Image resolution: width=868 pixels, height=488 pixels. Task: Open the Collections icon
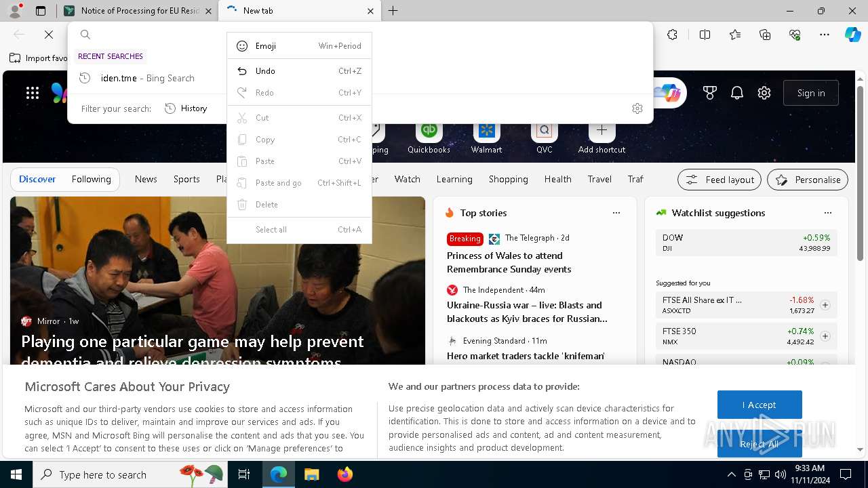click(x=765, y=35)
